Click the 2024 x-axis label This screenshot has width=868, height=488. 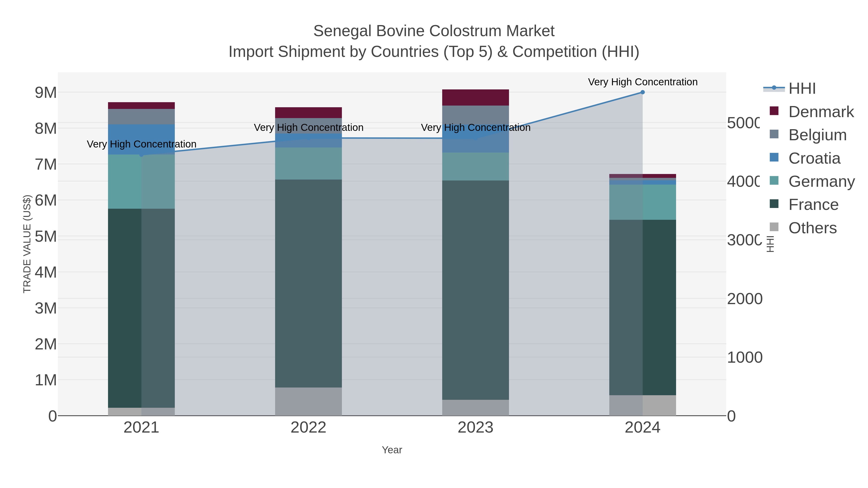[643, 428]
